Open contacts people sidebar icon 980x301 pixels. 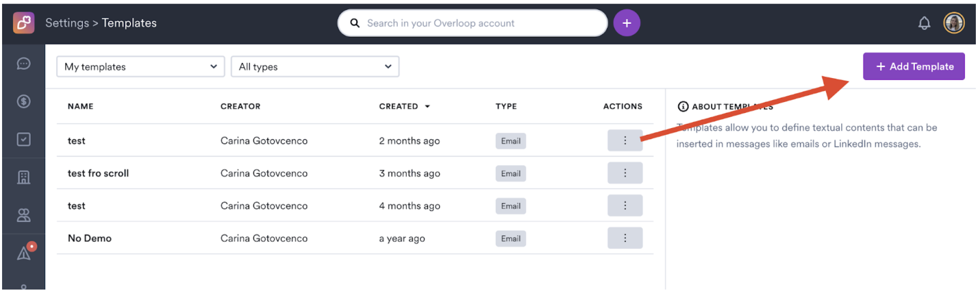click(23, 215)
